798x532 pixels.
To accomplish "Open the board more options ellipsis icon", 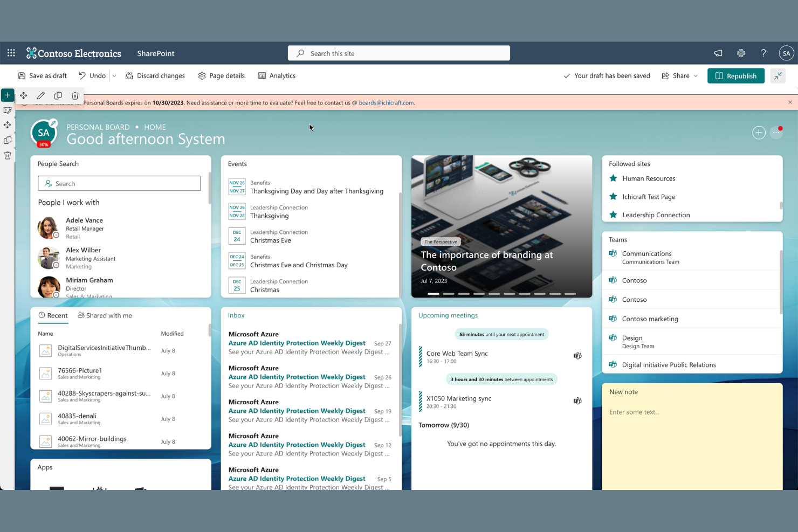I will pyautogui.click(x=776, y=133).
